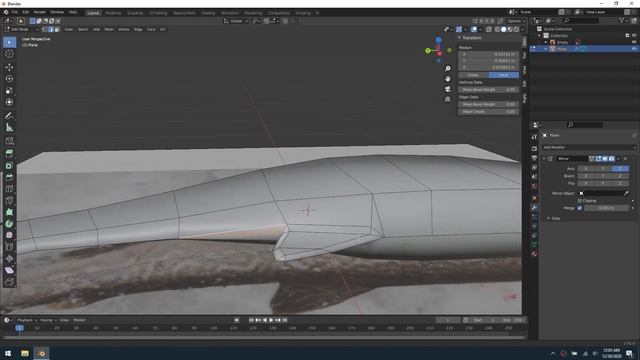Collapse the Mirror modifier panel

544,158
